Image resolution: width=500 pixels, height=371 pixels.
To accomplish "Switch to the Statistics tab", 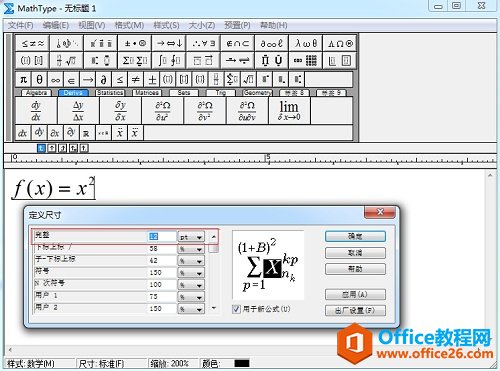I will coord(110,93).
